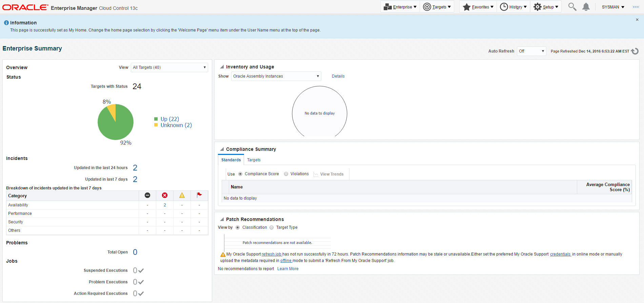Click the Fatal severity column icon
The width and height of the screenshot is (644, 303).
147,195
